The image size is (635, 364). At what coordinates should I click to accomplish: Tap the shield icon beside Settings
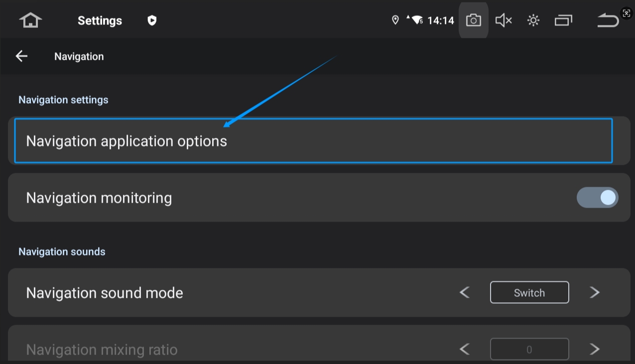point(152,20)
